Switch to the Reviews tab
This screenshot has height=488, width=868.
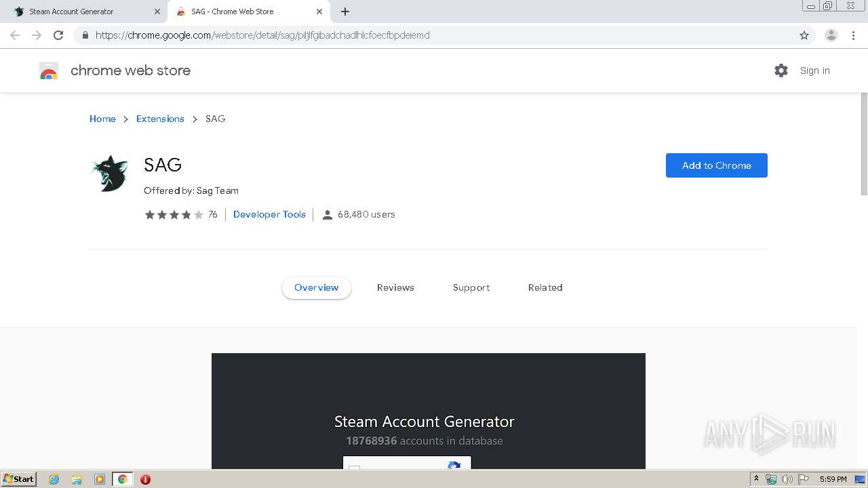pos(395,287)
